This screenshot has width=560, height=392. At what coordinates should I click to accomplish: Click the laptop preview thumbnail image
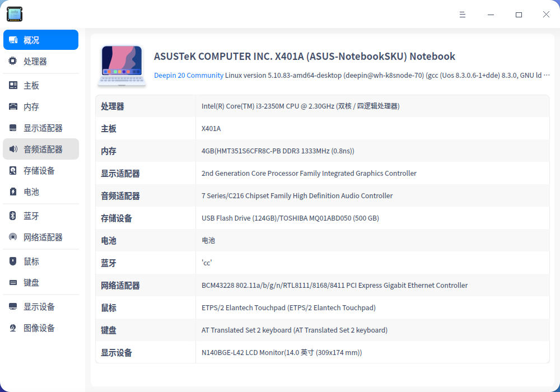pos(122,66)
